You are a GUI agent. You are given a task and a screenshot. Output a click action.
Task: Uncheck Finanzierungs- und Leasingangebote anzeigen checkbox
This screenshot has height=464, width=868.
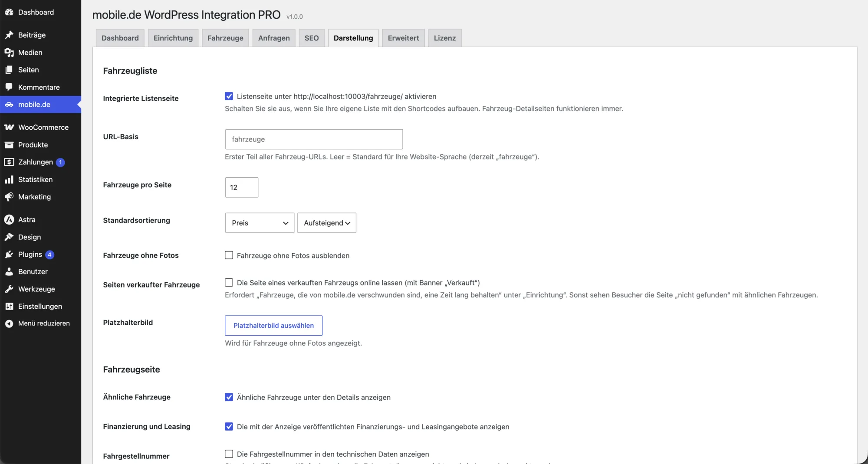pyautogui.click(x=229, y=427)
